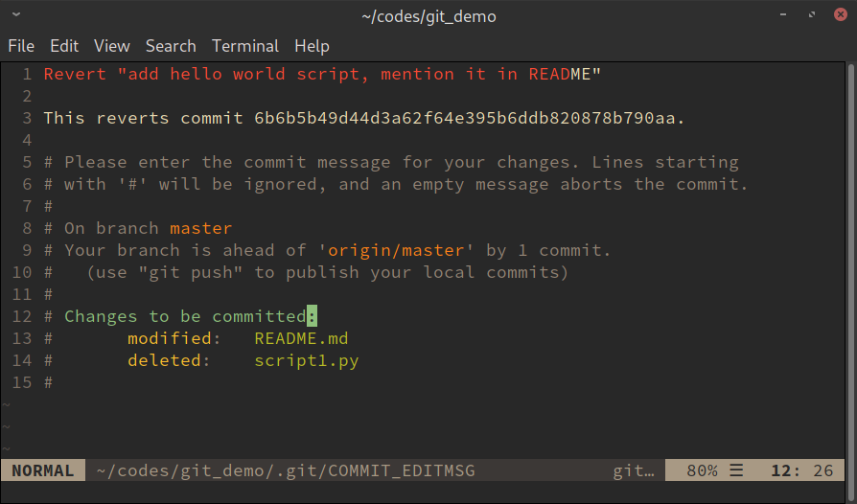Open the File menu
Viewport: 857px width, 504px height.
21,46
